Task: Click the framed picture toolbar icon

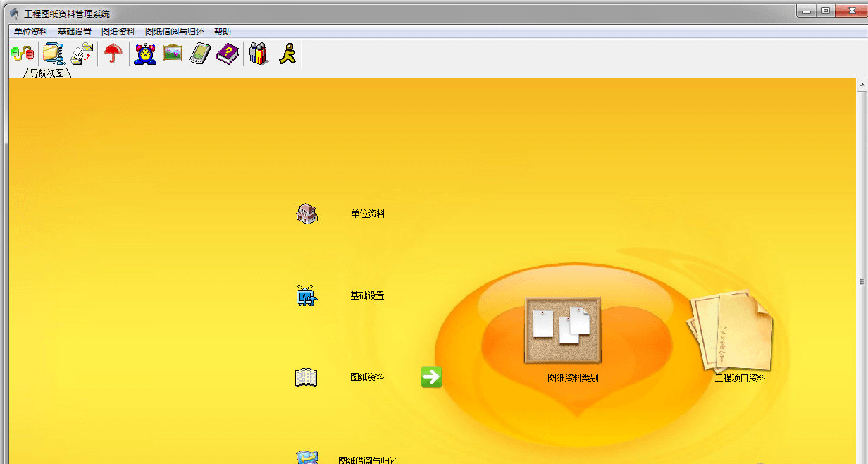Action: (173, 54)
